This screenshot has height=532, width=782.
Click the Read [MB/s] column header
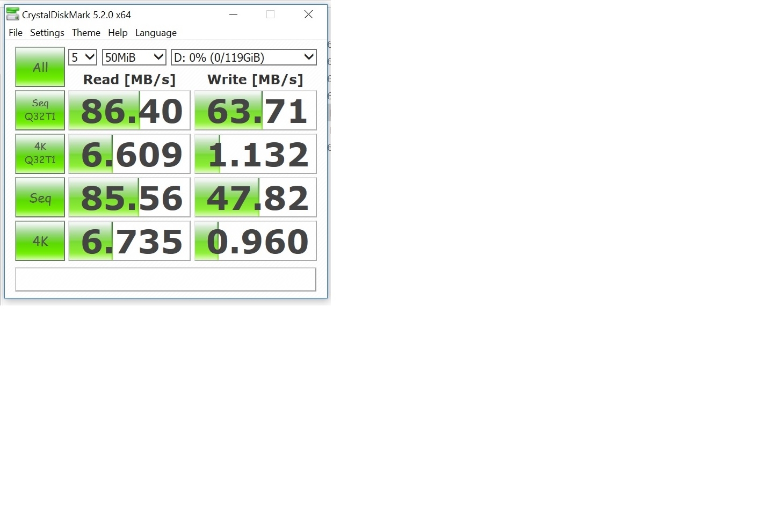(129, 79)
